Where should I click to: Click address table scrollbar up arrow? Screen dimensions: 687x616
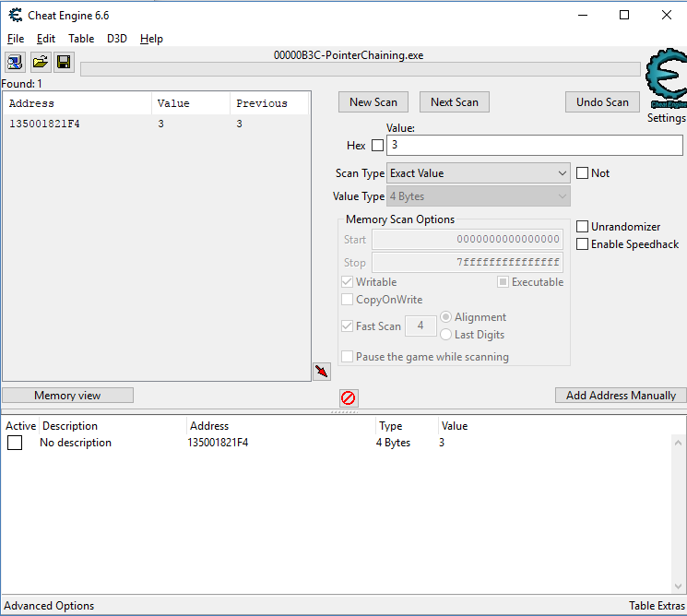click(x=678, y=443)
